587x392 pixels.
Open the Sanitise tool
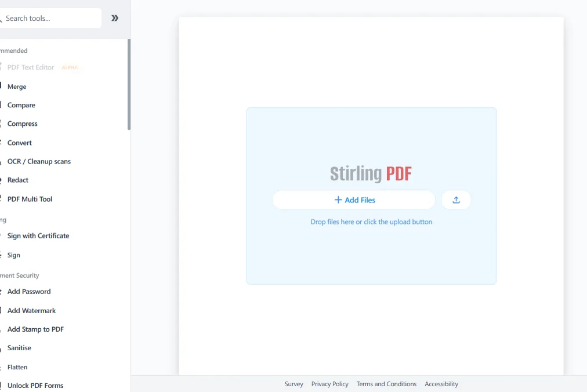click(19, 348)
